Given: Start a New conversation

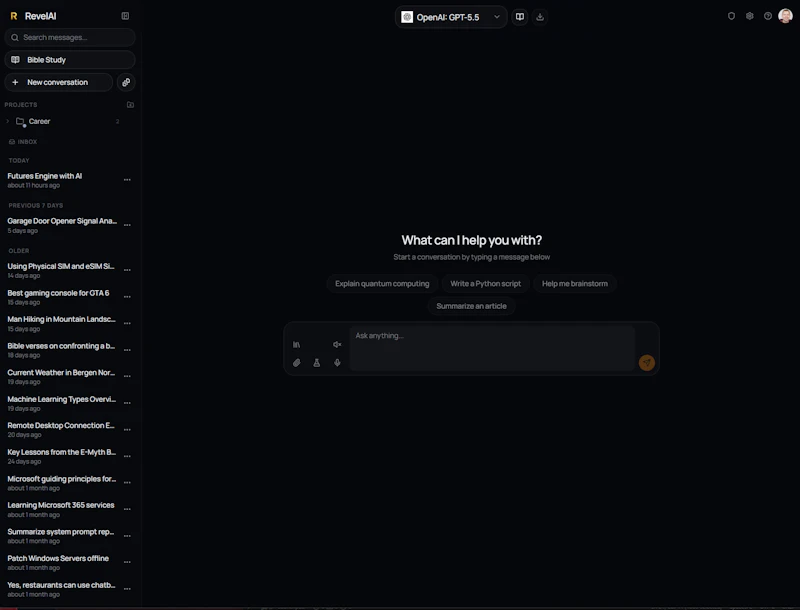Looking at the screenshot, I should click(x=59, y=82).
